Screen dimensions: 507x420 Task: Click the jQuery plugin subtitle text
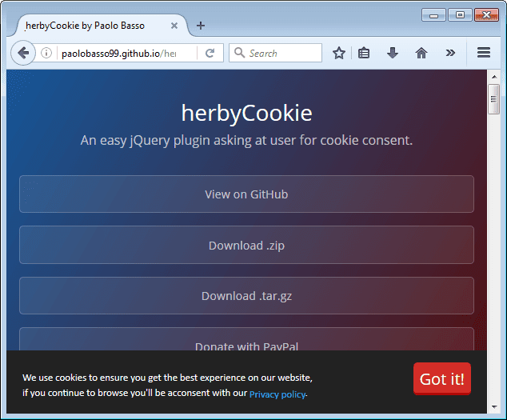(x=247, y=141)
